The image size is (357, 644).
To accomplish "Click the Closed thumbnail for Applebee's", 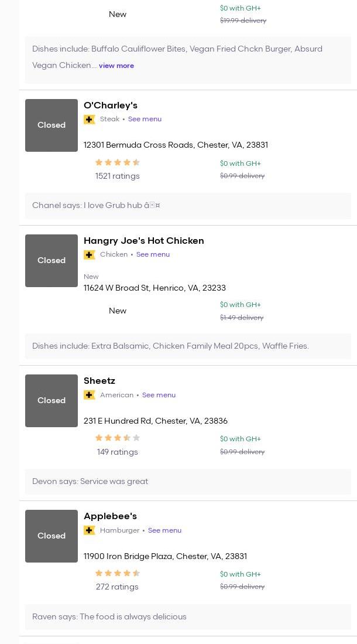I will 52,536.
